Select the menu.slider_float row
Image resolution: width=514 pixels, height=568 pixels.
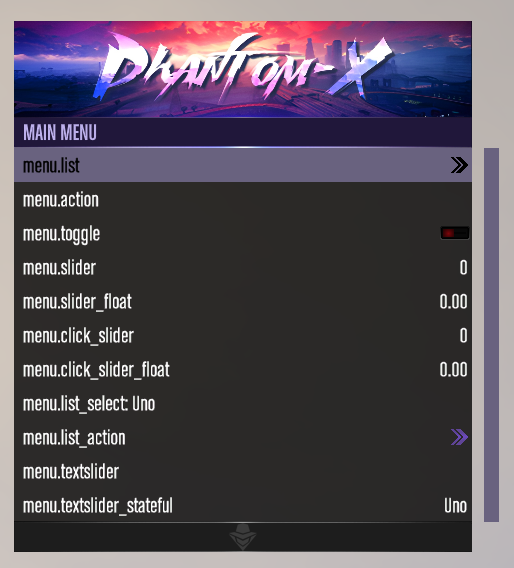243,301
